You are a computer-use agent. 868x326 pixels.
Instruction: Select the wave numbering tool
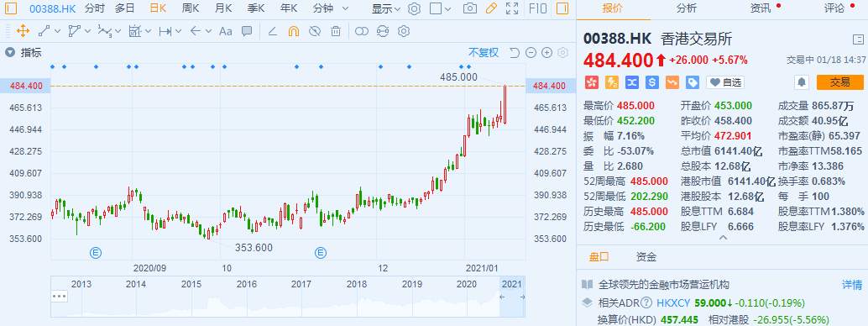click(x=105, y=31)
